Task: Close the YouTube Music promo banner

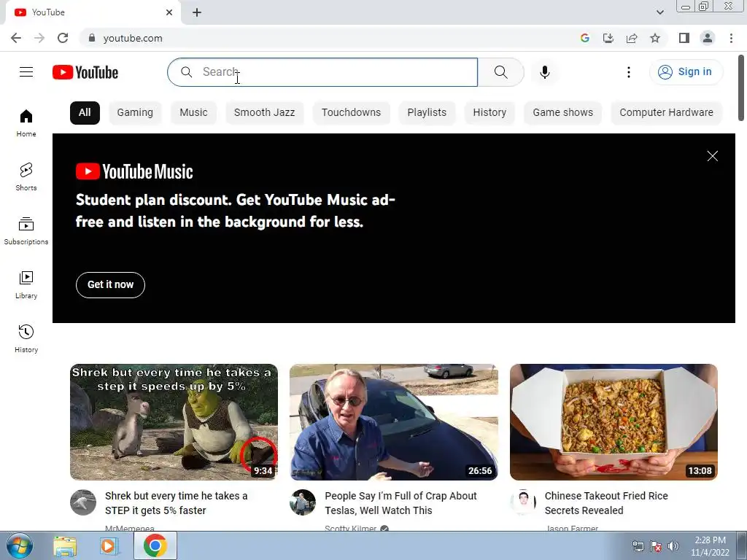Action: [x=712, y=156]
